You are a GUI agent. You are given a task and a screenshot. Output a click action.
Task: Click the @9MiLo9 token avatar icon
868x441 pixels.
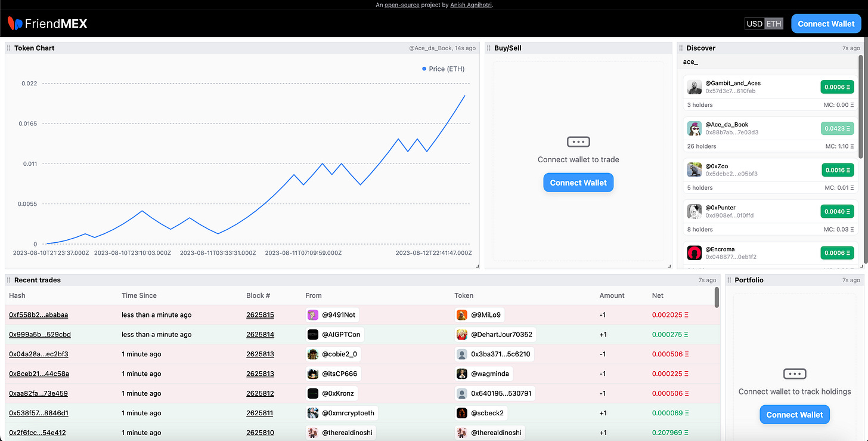(462, 314)
